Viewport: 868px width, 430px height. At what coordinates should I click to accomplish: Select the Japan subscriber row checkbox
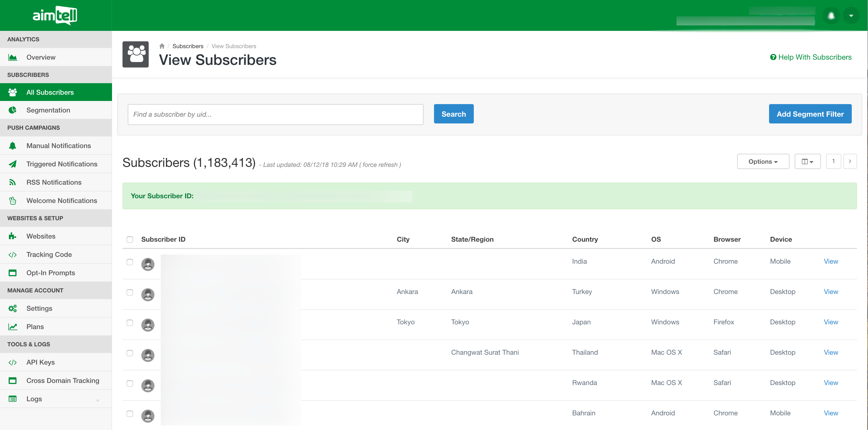(x=130, y=322)
